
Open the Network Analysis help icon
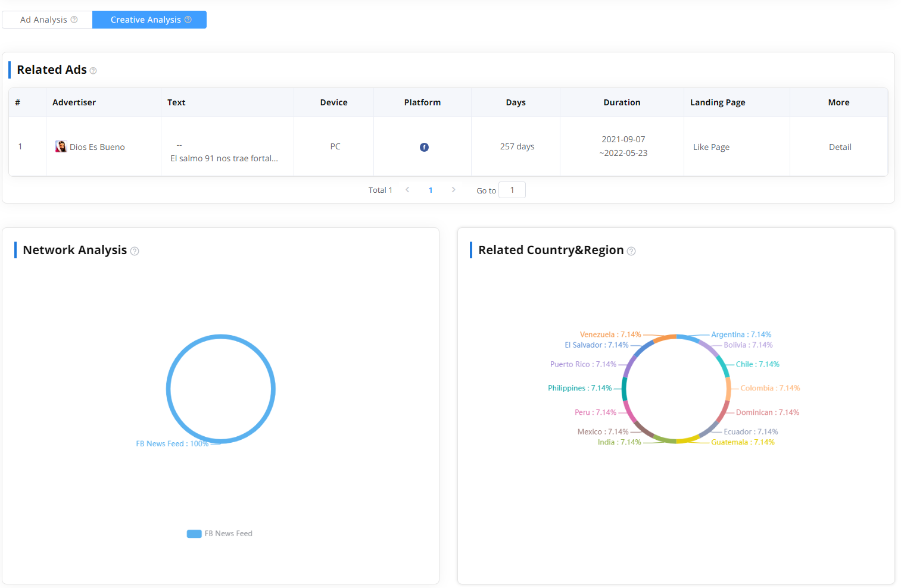pos(135,251)
